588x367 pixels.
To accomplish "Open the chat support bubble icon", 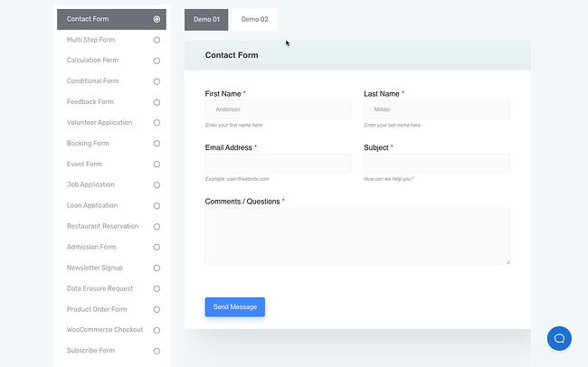I will click(x=559, y=338).
